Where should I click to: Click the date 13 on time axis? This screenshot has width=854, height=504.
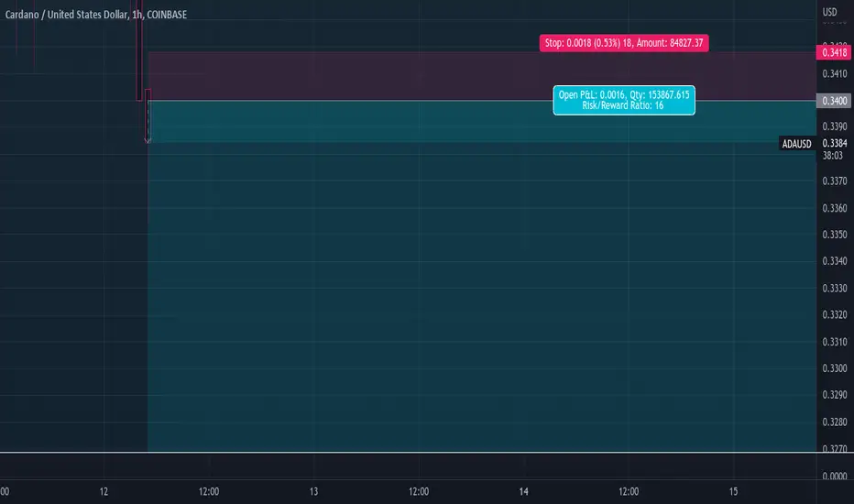tap(313, 491)
